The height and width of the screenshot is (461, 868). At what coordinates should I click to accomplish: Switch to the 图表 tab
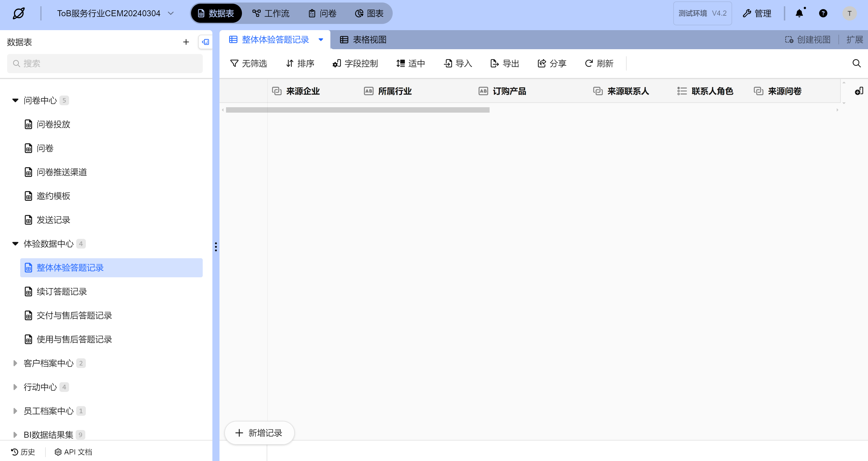click(369, 13)
